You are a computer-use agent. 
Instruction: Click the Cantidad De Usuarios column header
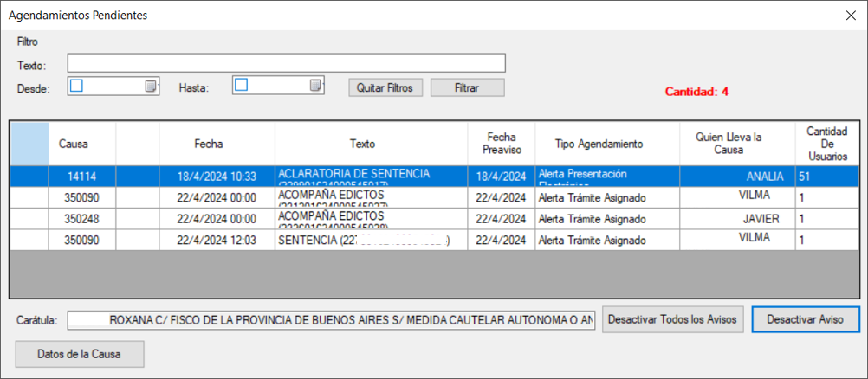tap(826, 143)
